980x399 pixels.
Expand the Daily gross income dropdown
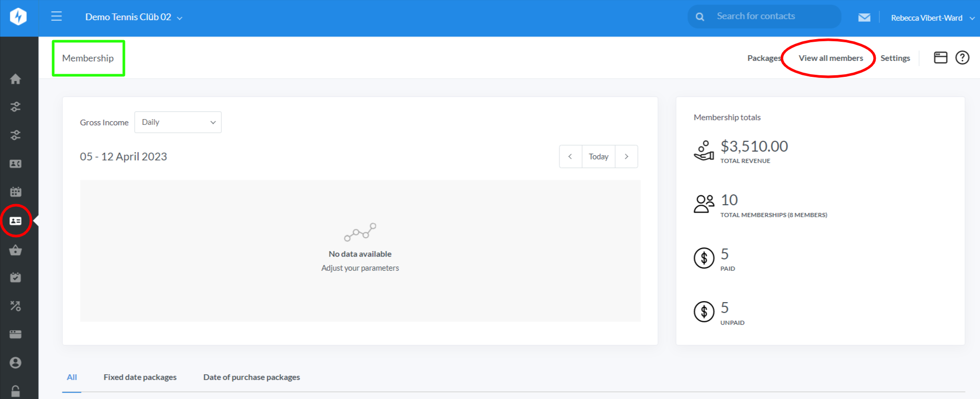point(178,122)
